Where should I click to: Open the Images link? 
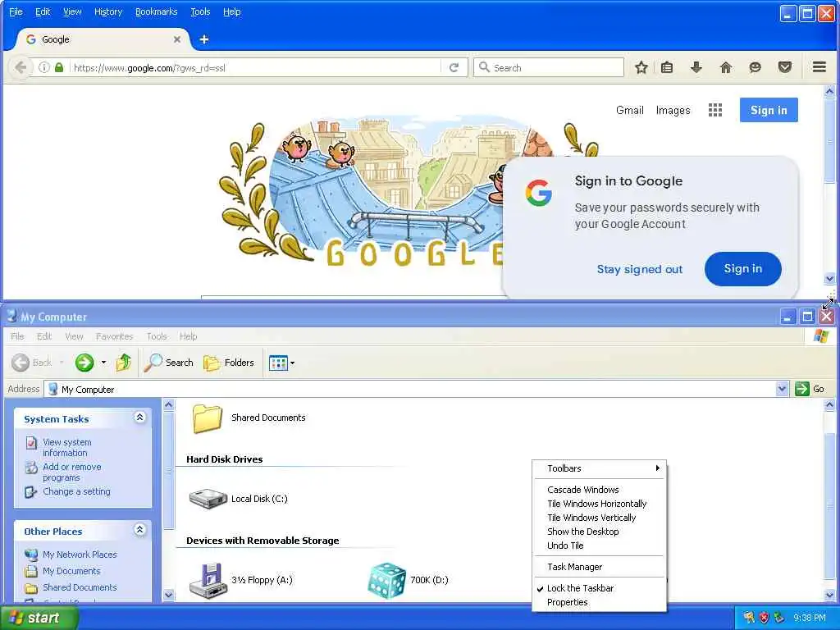[673, 111]
